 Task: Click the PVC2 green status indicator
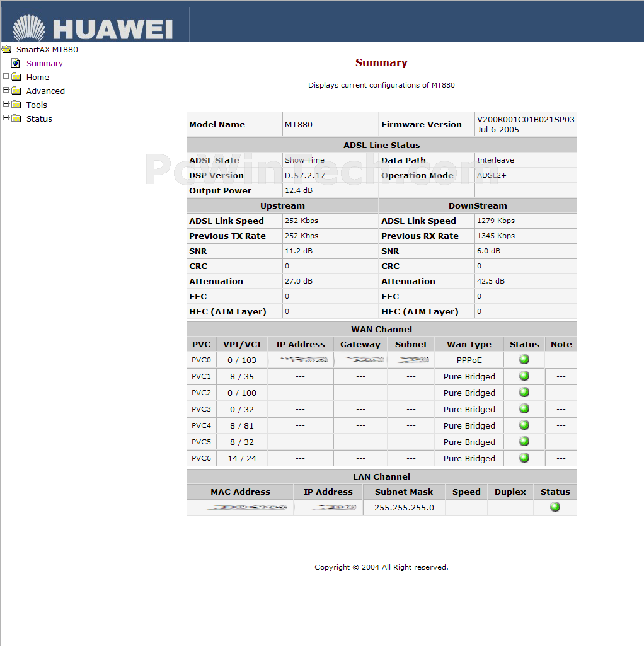tap(524, 392)
